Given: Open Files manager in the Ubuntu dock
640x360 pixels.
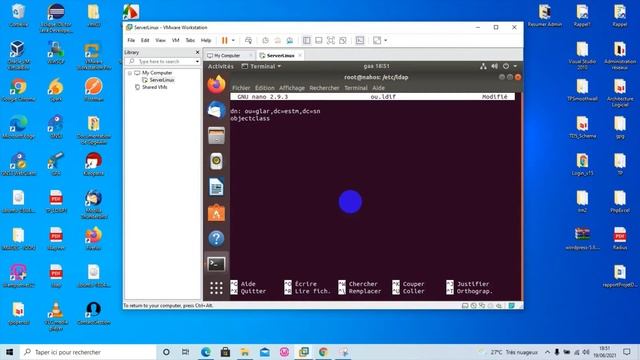Looking at the screenshot, I should [x=216, y=136].
